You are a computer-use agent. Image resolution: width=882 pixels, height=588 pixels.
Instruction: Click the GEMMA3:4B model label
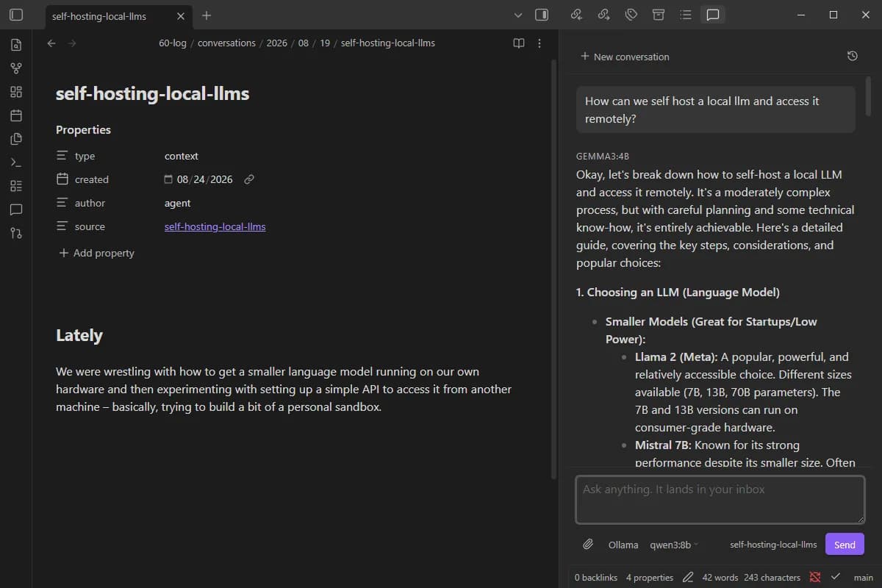click(603, 157)
